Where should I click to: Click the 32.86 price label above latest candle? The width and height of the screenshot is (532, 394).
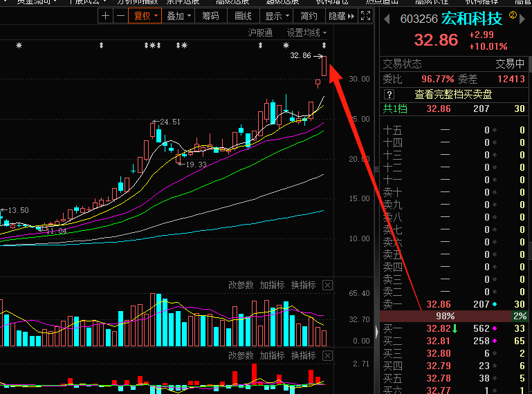[x=300, y=55]
